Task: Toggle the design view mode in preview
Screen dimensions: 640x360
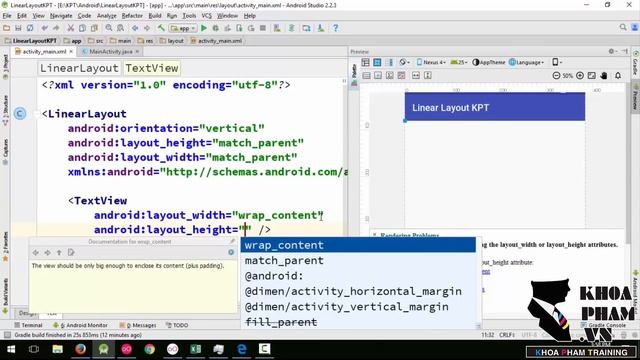Action: pyautogui.click(x=365, y=62)
